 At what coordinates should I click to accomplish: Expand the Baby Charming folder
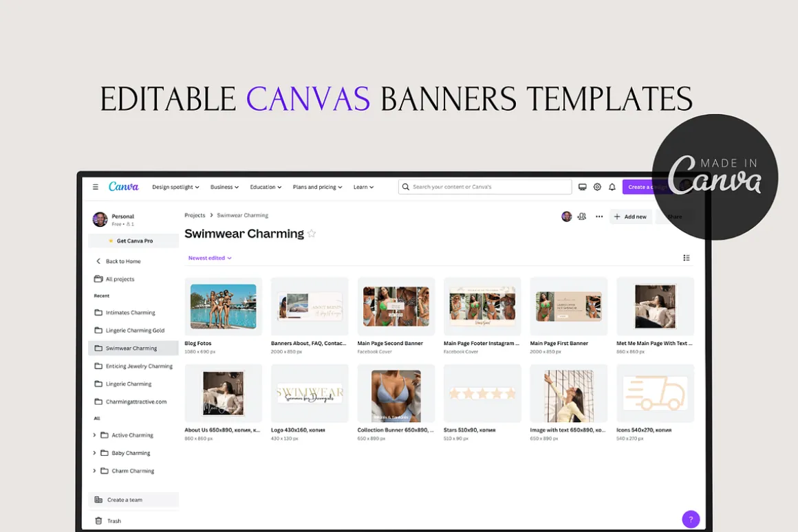point(94,453)
